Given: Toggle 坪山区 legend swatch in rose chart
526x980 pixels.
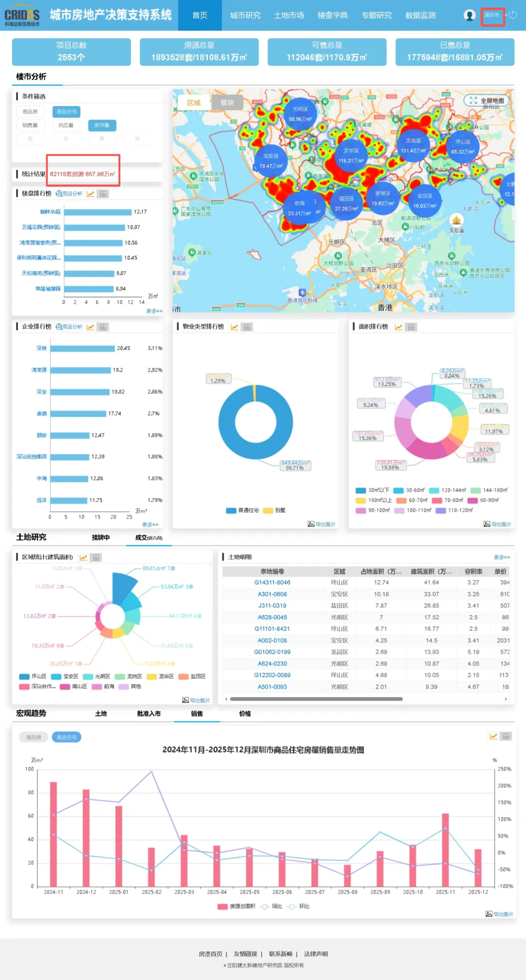Looking at the screenshot, I should pyautogui.click(x=24, y=676).
